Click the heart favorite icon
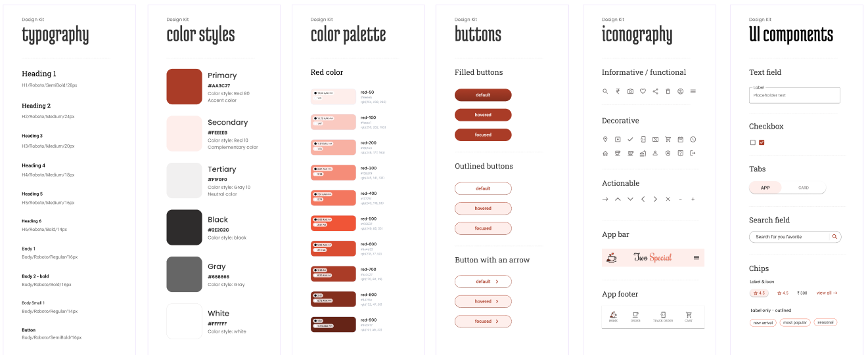This screenshot has width=868, height=355. pyautogui.click(x=643, y=91)
